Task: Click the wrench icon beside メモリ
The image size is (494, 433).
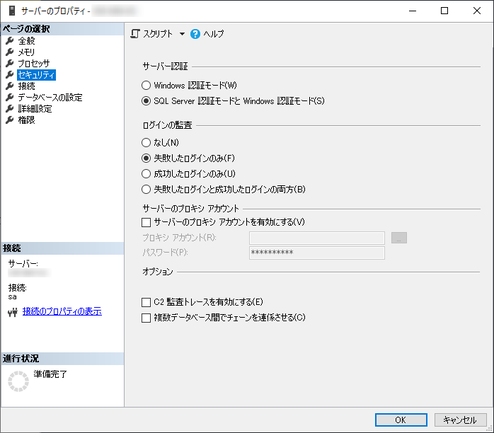Action: (x=10, y=52)
